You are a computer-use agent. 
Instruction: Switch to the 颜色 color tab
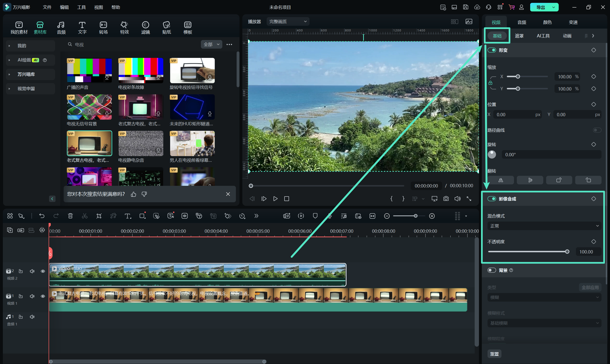click(547, 22)
